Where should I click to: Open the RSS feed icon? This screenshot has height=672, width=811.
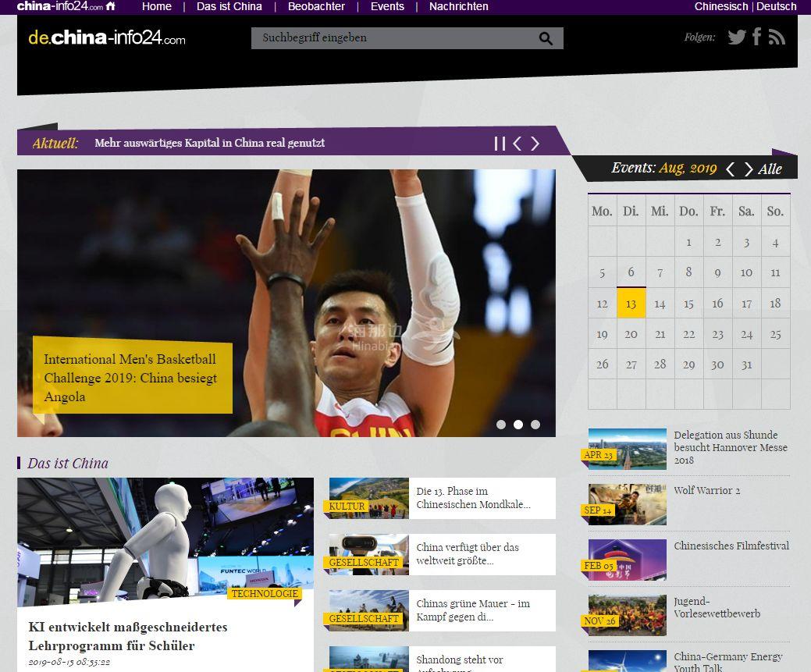(x=776, y=37)
